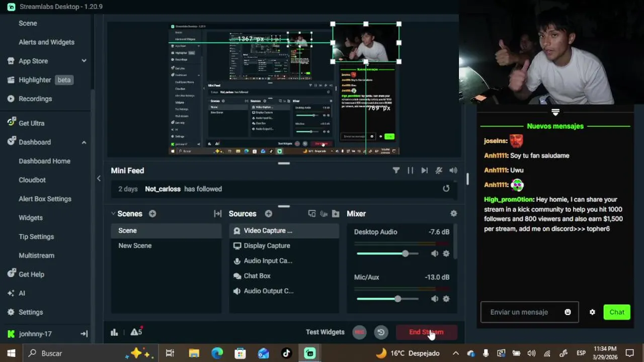Viewport: 644px width, 362px height.
Task: Collapse the Dashboard sidebar section
Action: pyautogui.click(x=84, y=142)
